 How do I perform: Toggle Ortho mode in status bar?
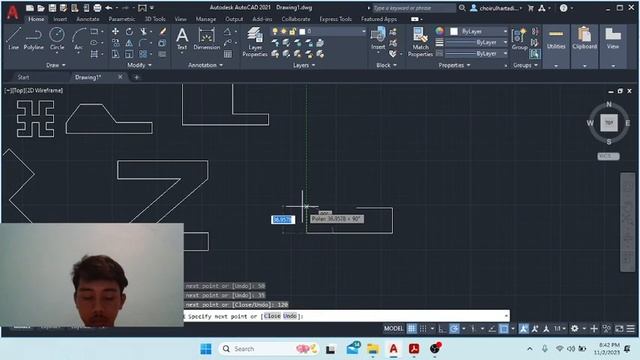pos(442,329)
